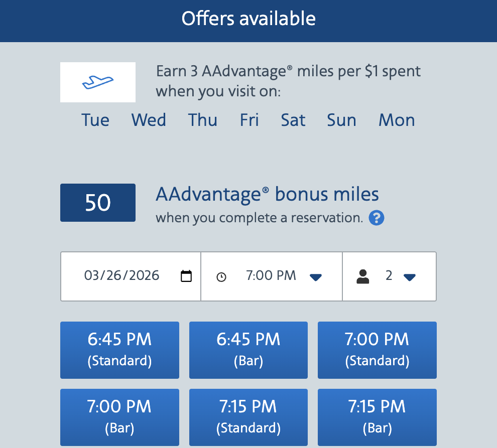Viewport: 497px width, 448px height.
Task: Select Sat from the visit days
Action: click(293, 120)
